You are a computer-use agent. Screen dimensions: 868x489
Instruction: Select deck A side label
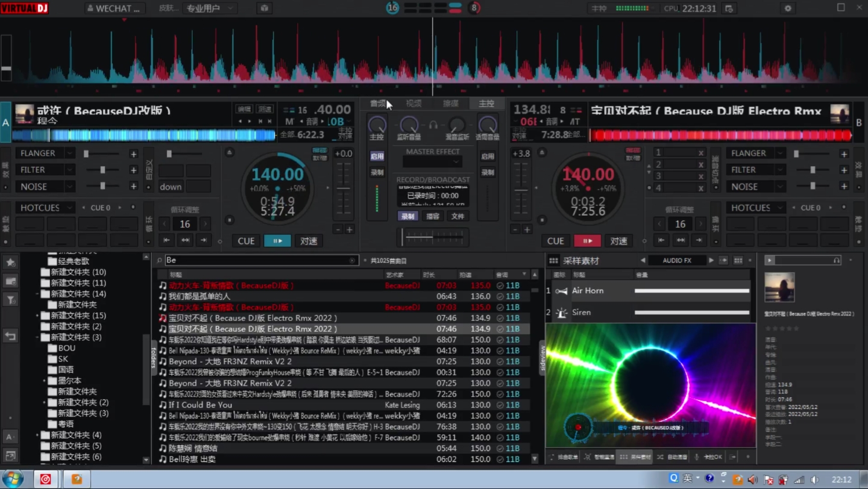pyautogui.click(x=5, y=122)
